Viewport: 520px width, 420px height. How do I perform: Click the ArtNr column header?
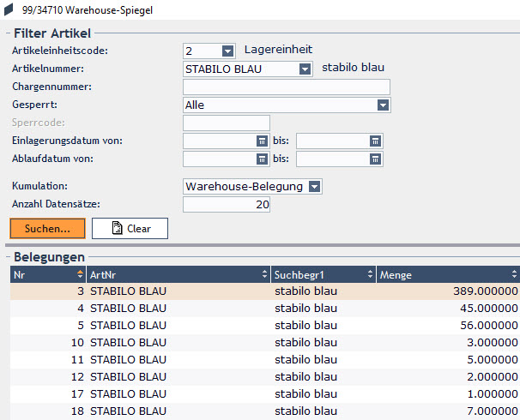tap(178, 274)
